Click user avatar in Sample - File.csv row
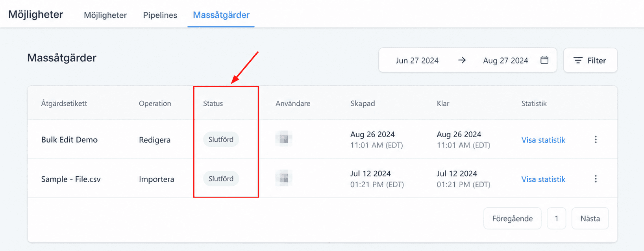 (284, 178)
